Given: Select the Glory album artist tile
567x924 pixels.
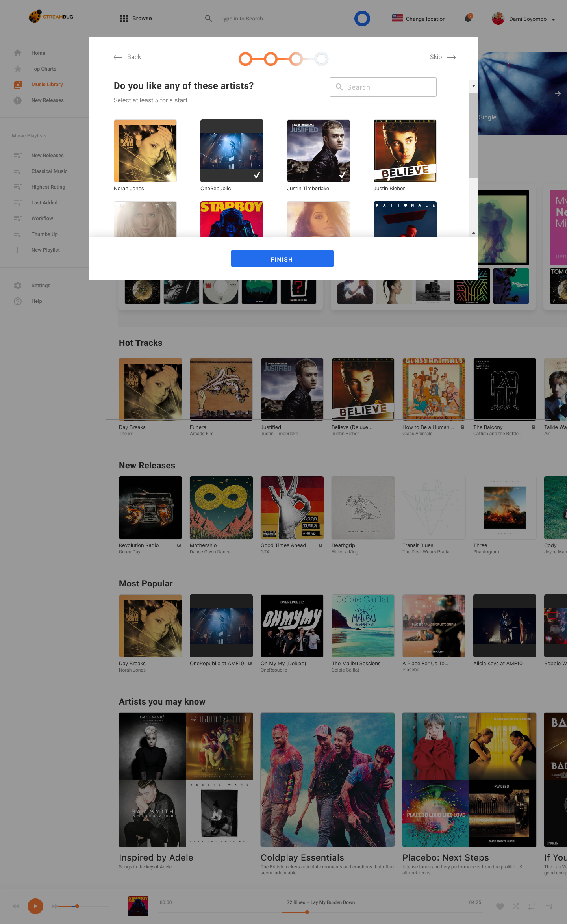Looking at the screenshot, I should point(145,219).
